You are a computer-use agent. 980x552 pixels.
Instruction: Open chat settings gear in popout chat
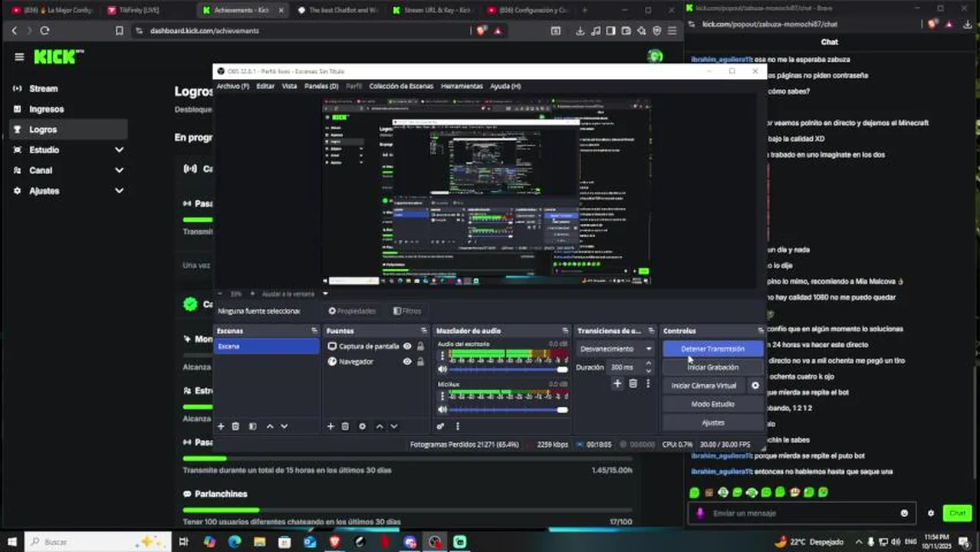pos(931,513)
